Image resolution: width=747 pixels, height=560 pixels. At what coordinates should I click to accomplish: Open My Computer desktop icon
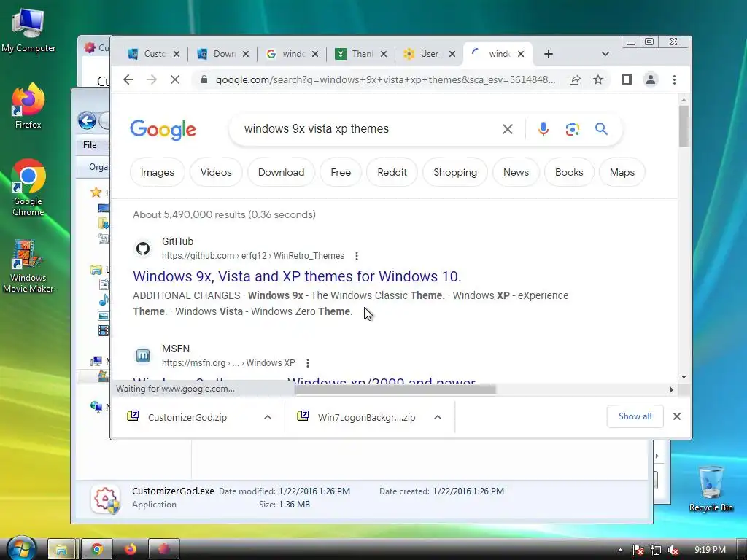28,31
